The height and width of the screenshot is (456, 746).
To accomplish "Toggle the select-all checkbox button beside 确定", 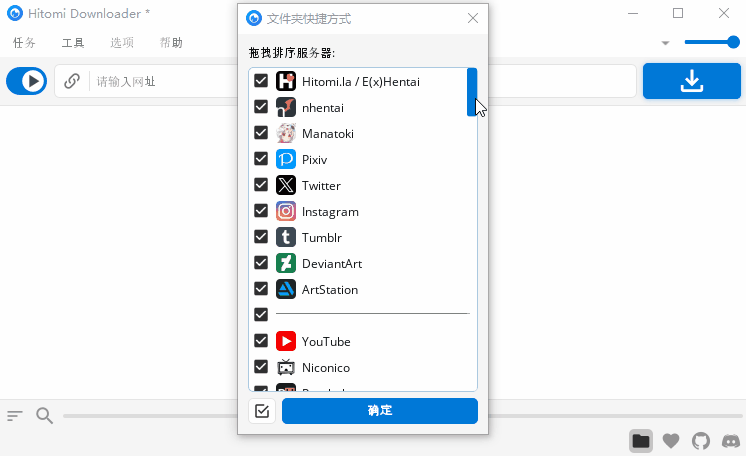I will pyautogui.click(x=262, y=411).
